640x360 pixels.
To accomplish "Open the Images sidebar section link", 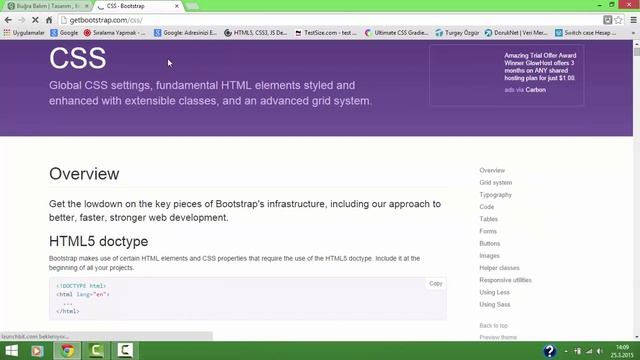I will click(489, 256).
